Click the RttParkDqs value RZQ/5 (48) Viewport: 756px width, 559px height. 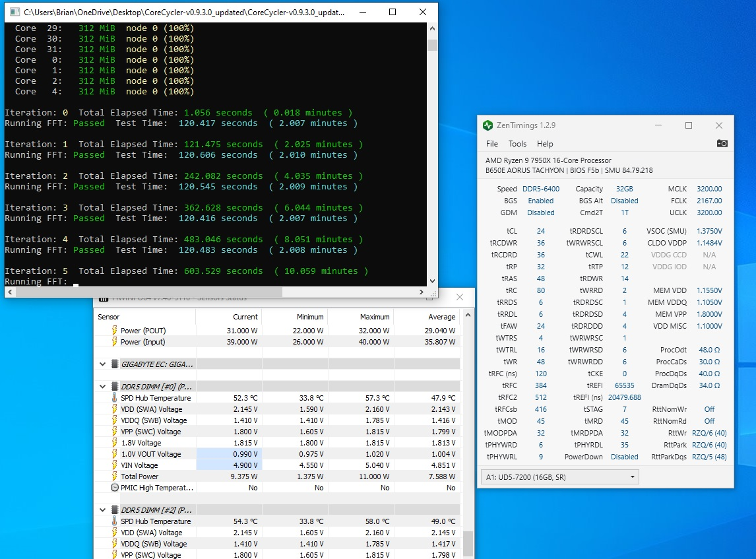coord(709,457)
